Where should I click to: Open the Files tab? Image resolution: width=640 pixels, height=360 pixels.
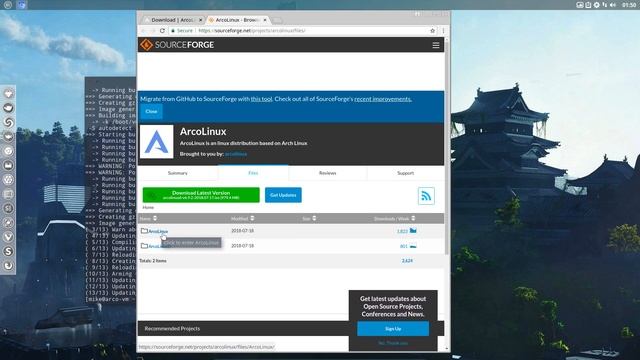[x=253, y=173]
